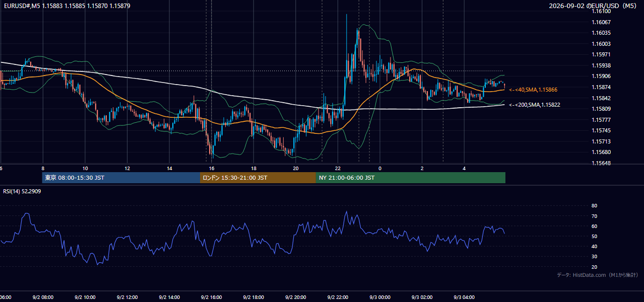Click RSI scale level 50
644x302 pixels.
click(594, 236)
